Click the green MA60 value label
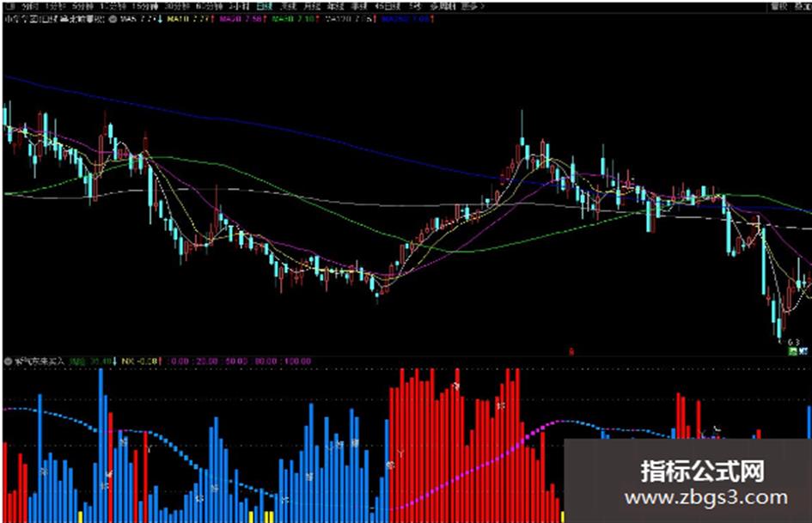 click(296, 19)
